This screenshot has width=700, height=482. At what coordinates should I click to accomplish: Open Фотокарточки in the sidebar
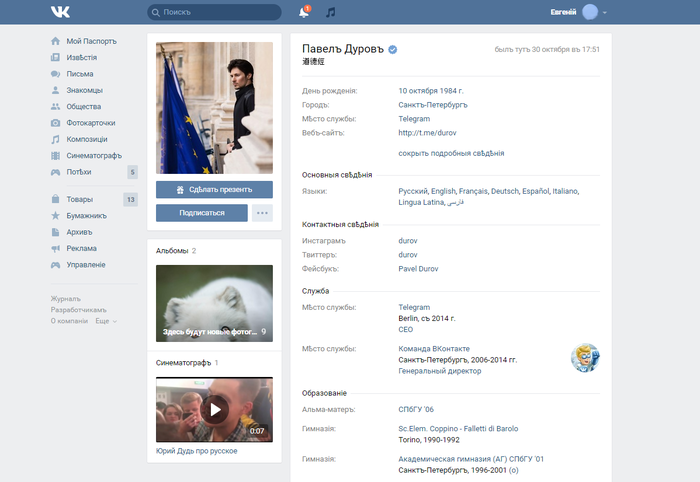click(x=94, y=122)
